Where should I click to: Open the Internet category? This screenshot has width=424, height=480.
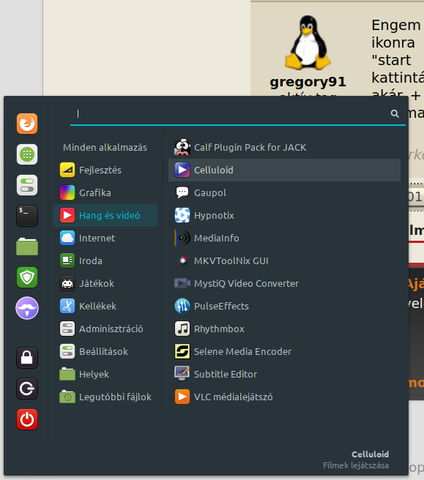click(x=105, y=238)
